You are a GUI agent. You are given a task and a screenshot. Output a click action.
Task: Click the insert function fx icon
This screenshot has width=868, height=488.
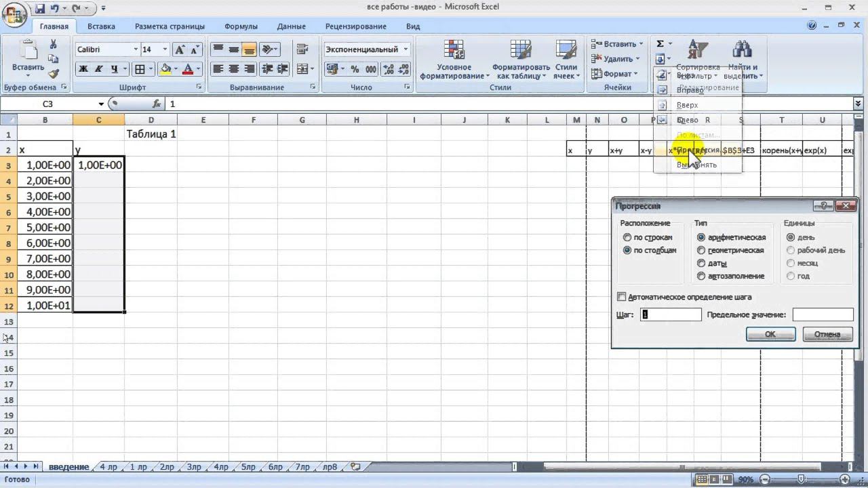point(156,104)
